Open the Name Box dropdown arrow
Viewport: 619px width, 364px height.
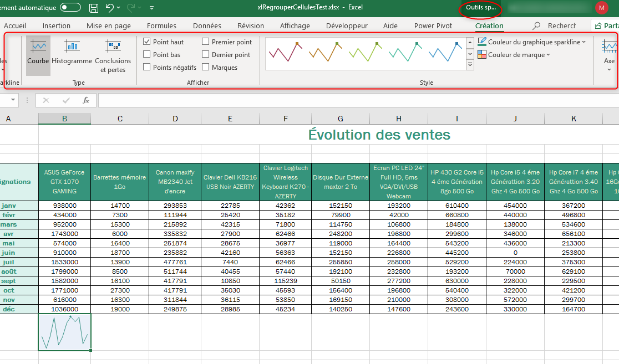tap(13, 100)
